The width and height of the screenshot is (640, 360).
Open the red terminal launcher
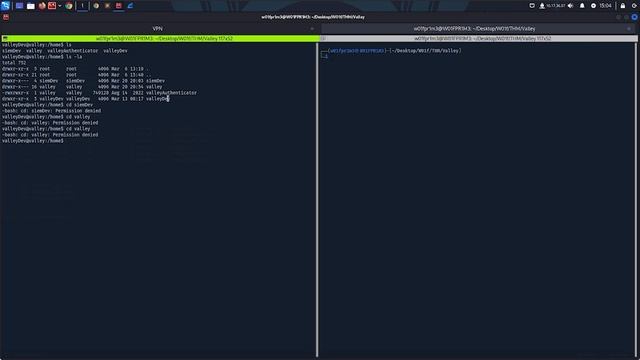(x=52, y=6)
